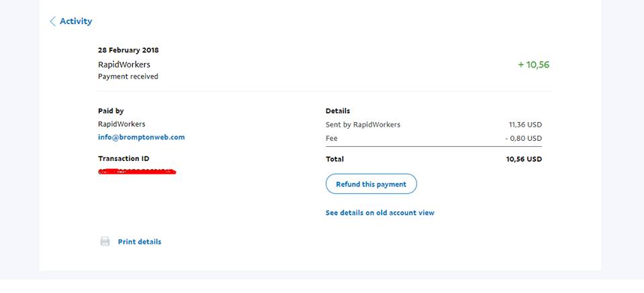Click the - 0,80 USD fee amount
The height and width of the screenshot is (293, 644).
(523, 139)
